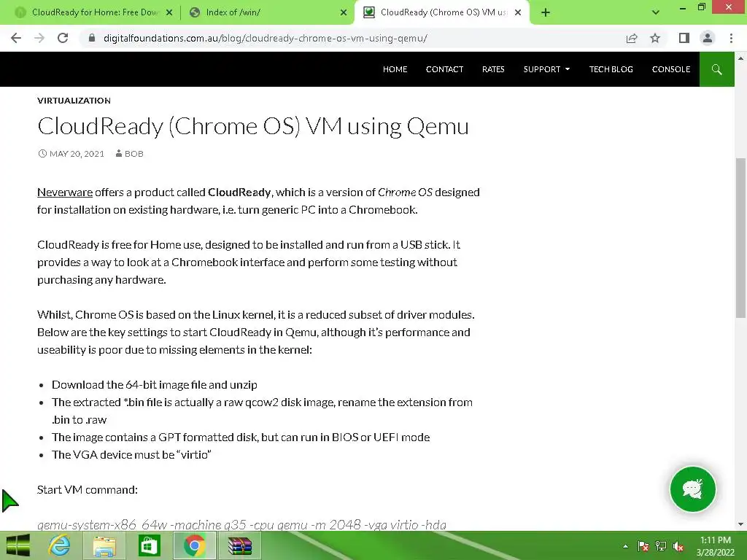Click the Chrome taskbar icon
The height and width of the screenshot is (560, 747).
(x=194, y=545)
